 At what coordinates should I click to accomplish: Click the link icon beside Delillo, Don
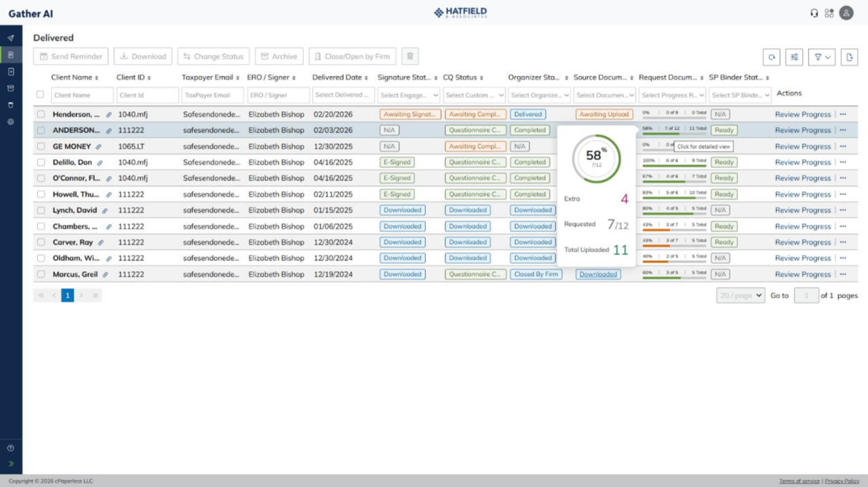click(x=100, y=163)
